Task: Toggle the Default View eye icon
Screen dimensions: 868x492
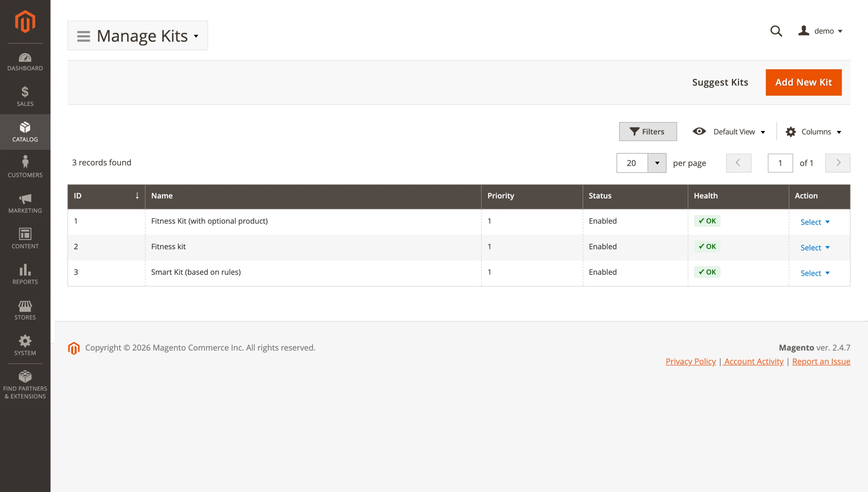Action: coord(699,132)
